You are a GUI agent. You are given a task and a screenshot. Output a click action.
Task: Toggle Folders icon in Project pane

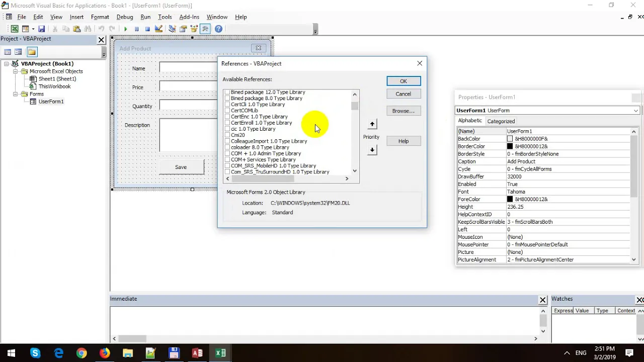click(x=32, y=52)
